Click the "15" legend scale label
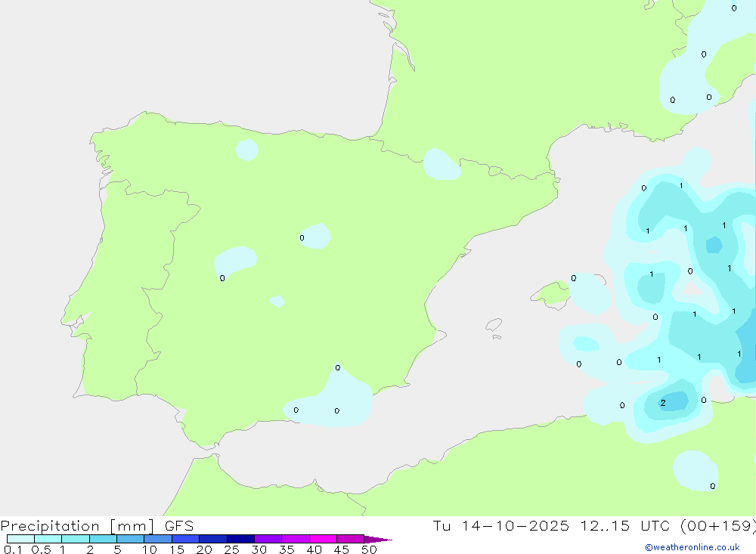The height and width of the screenshot is (554, 756). 177,549
